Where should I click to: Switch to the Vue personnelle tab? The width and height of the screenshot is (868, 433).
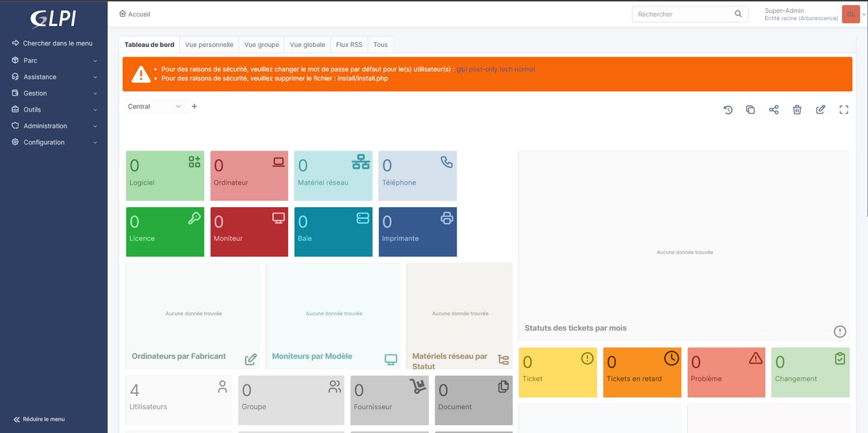click(209, 45)
